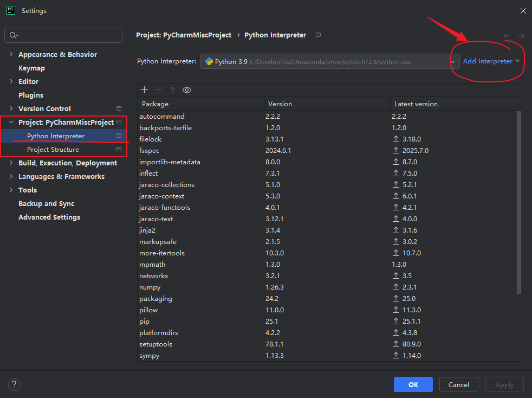Click the settings search field
The image size is (532, 398).
[63, 35]
